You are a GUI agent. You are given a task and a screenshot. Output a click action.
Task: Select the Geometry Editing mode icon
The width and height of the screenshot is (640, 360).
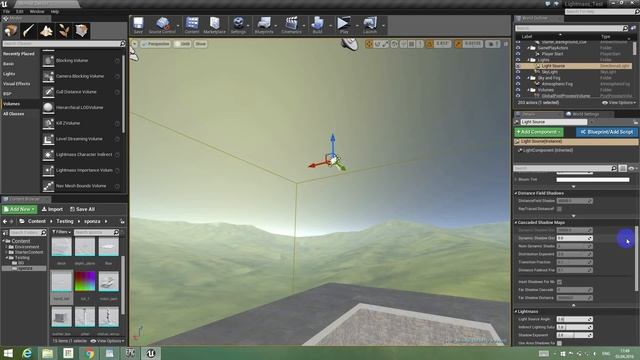81,31
